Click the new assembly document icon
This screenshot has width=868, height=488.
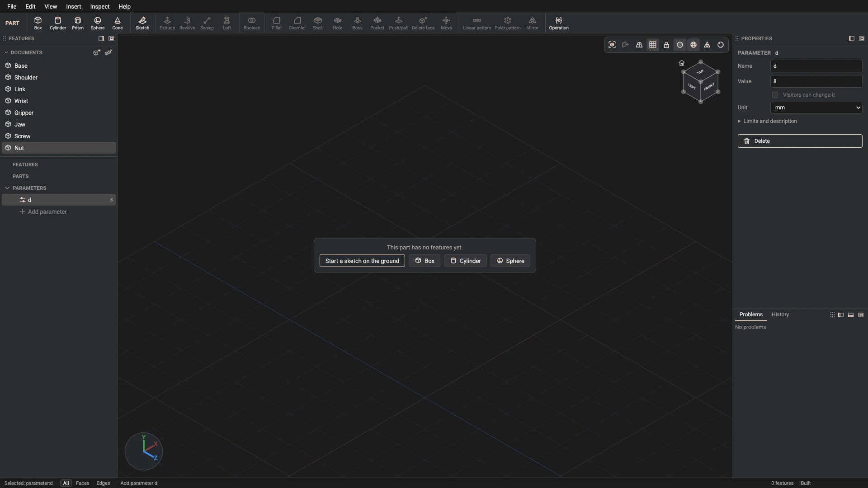108,52
